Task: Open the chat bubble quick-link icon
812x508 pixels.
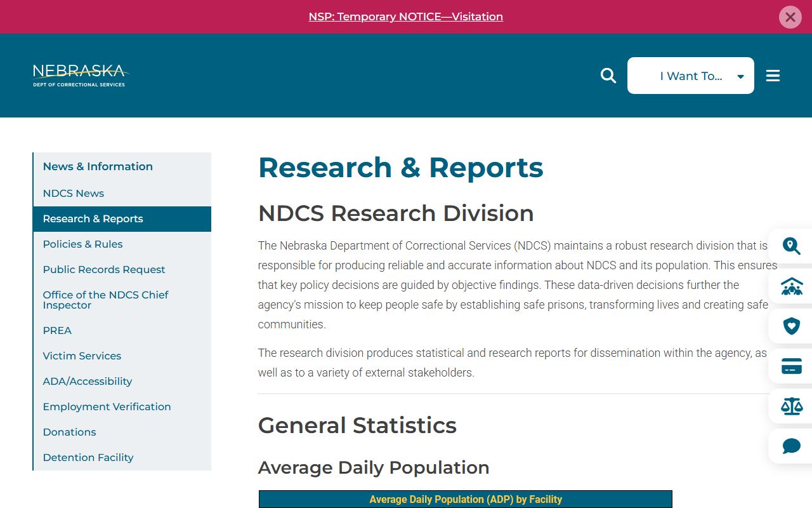Action: (791, 446)
